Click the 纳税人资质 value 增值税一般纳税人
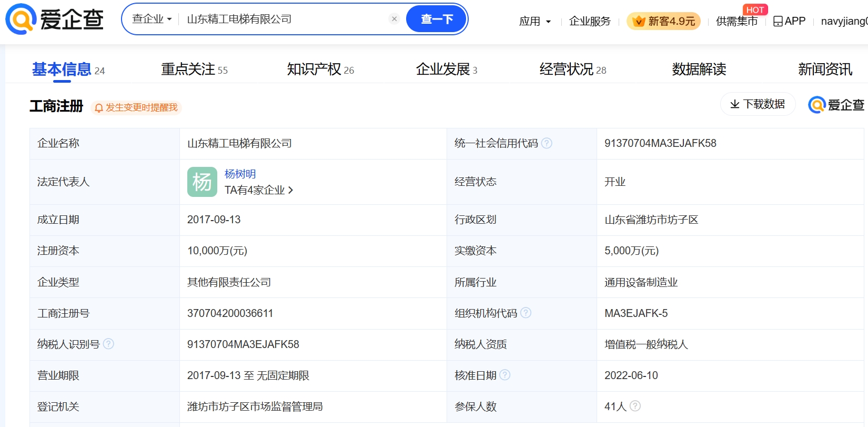 point(646,344)
